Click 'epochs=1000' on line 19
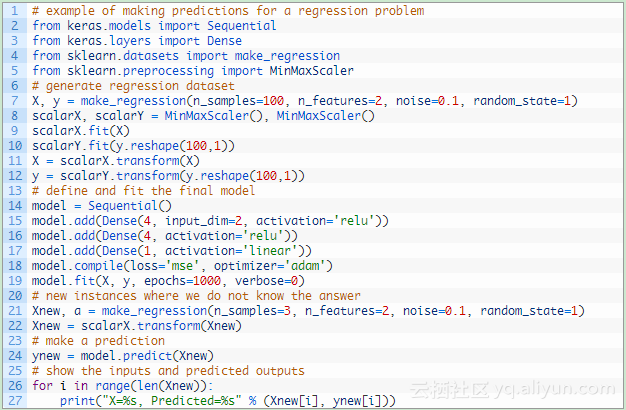This screenshot has height=410, width=626. tap(182, 281)
